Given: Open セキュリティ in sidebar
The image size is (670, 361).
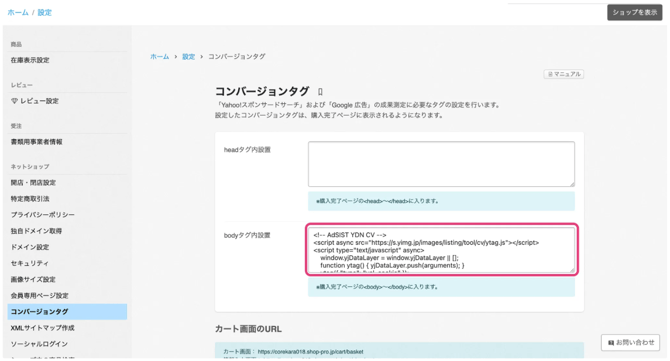Looking at the screenshot, I should 30,263.
